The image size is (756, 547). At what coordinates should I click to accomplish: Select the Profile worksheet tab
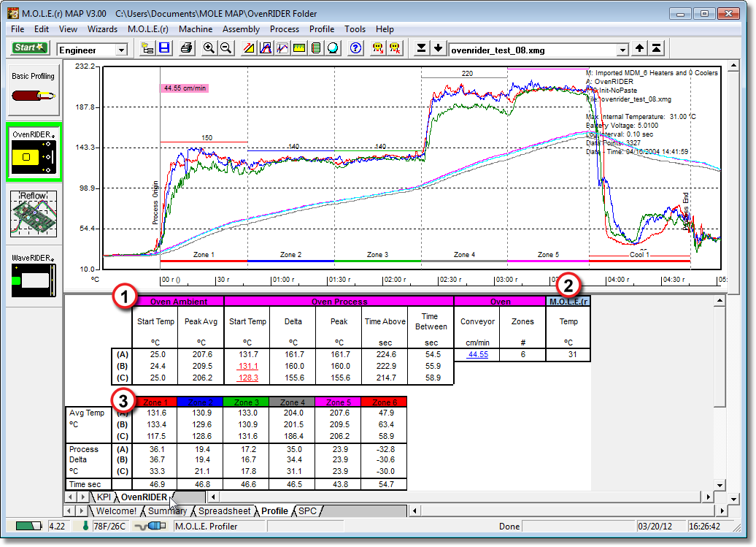[274, 510]
